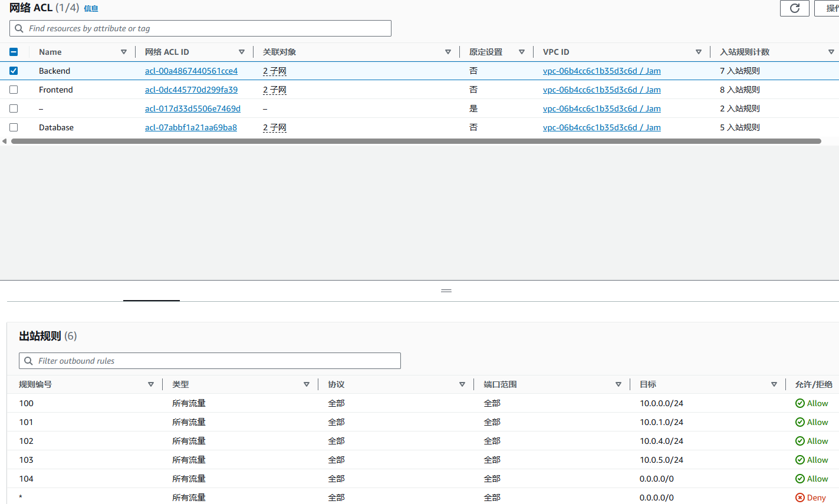
Task: Check the unnamed default ACL checkbox
Action: (x=14, y=108)
